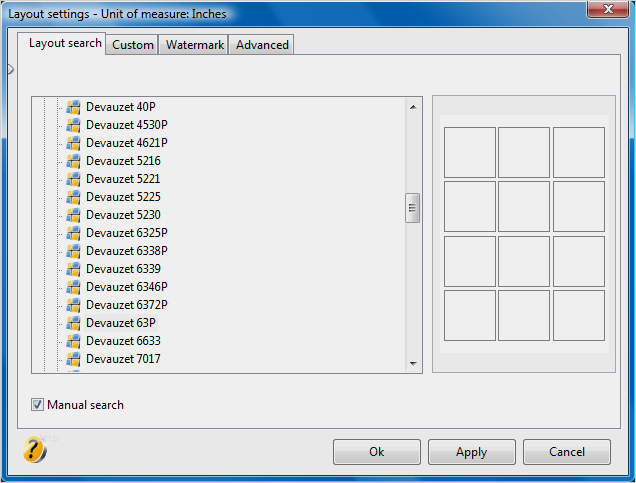Uncheck the Manual search checkbox
Viewport: 636px width, 483px height.
click(x=38, y=405)
